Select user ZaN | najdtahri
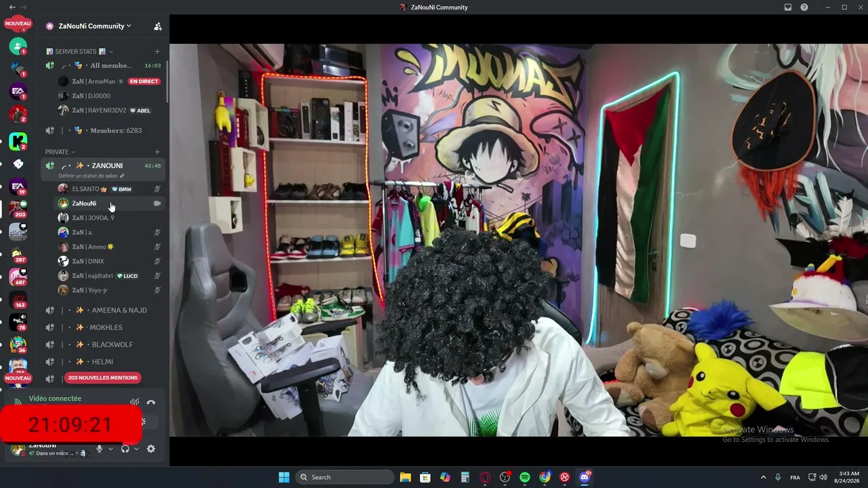 click(110, 276)
